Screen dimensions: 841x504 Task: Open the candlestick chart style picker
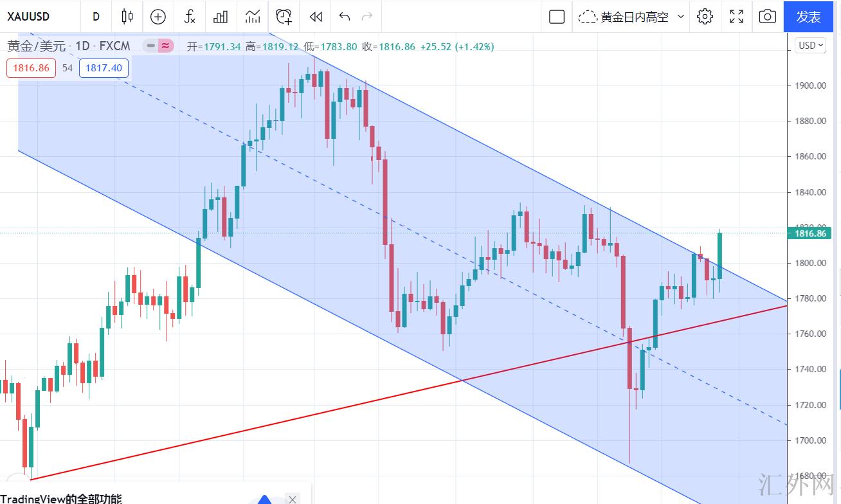click(127, 17)
